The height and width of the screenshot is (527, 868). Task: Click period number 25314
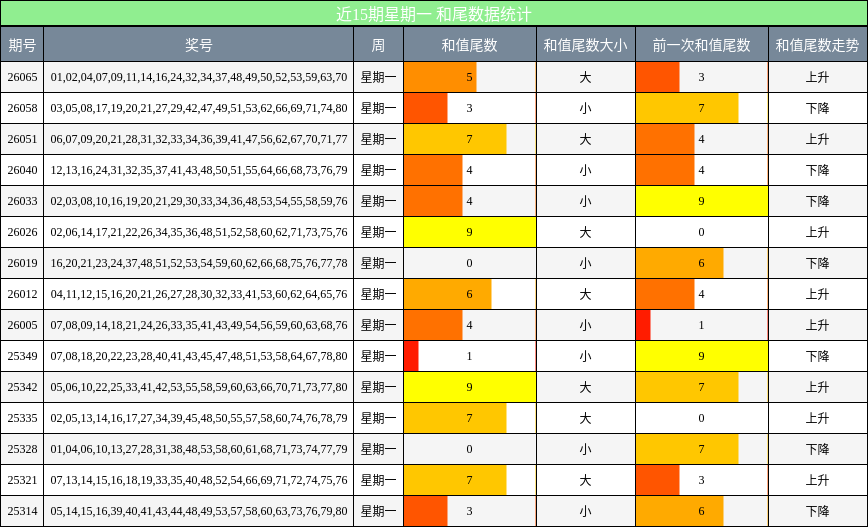click(x=22, y=511)
